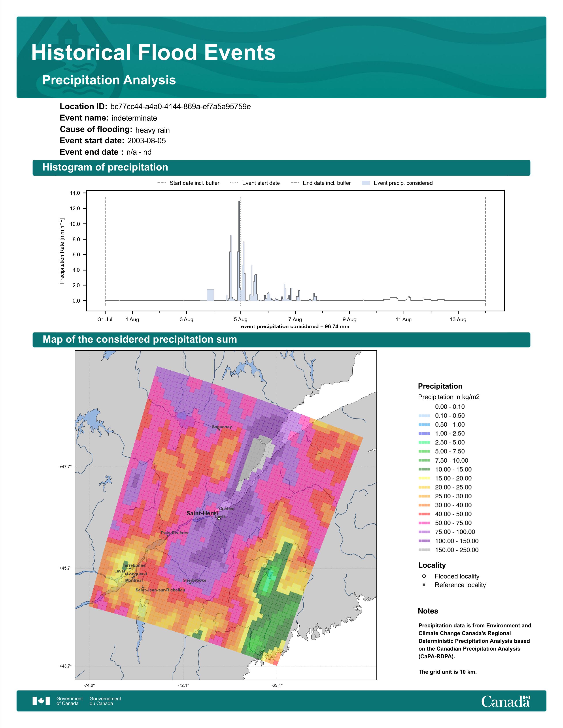Click the "Government of Canada" footer text

[x=69, y=701]
